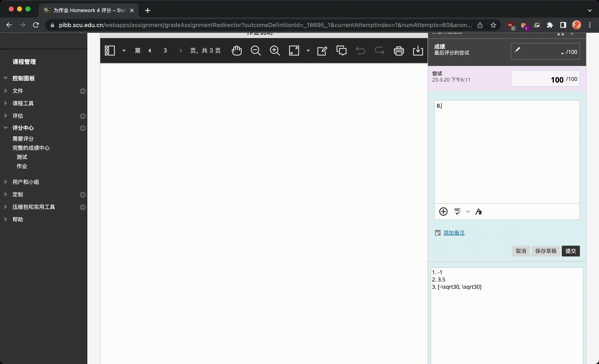Click the attempt grade field showing 100

545,79
